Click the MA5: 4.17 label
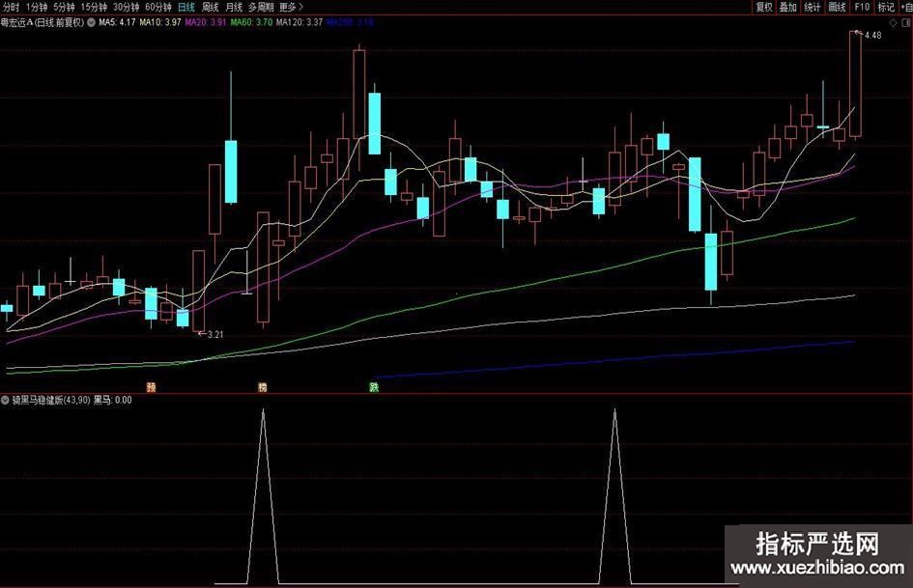Screen dimensions: 913x588 coord(117,23)
